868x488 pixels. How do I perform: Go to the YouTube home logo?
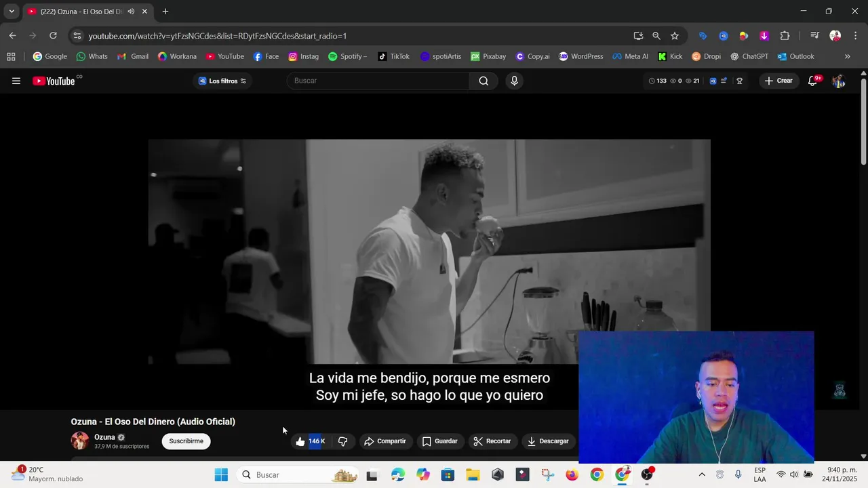click(54, 81)
